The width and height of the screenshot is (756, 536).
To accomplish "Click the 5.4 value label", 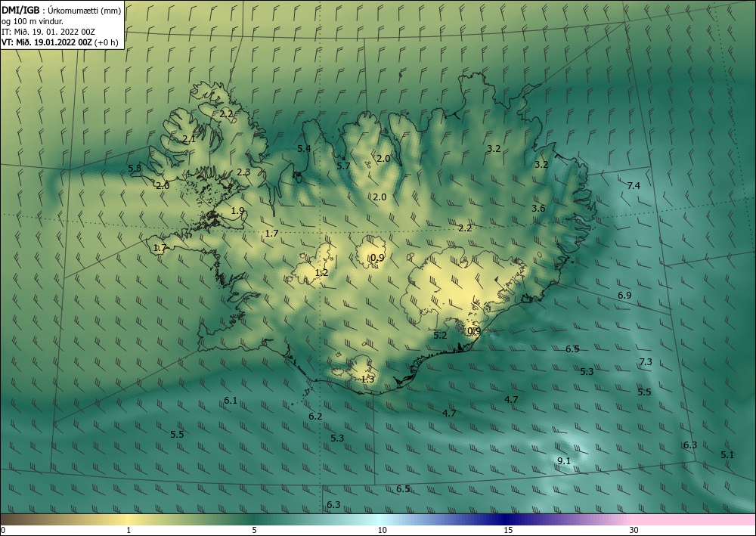I will (304, 148).
